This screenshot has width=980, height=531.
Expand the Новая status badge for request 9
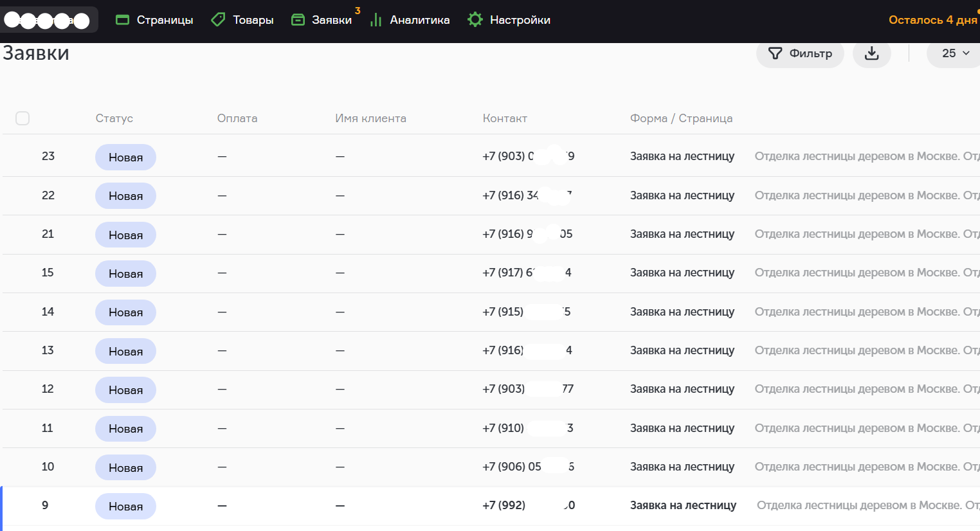125,507
